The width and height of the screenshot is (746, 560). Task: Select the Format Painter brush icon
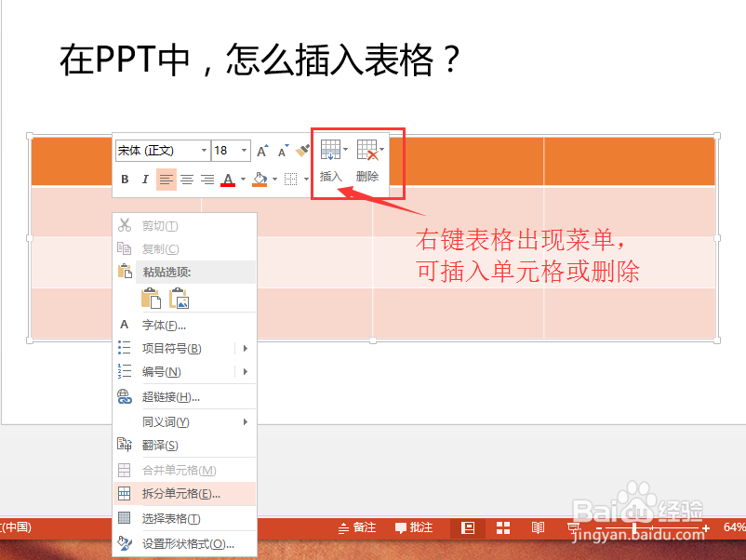[x=301, y=150]
